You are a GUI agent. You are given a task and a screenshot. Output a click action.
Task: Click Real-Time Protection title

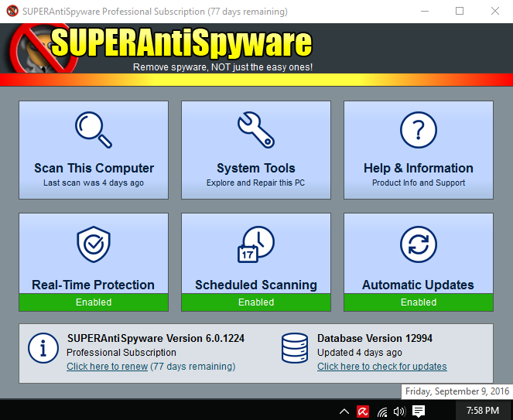94,285
